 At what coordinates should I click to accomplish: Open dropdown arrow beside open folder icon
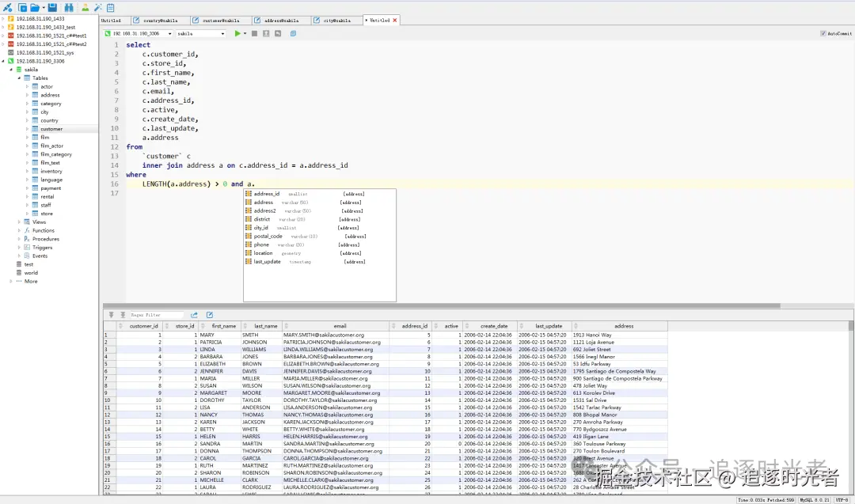(43, 8)
